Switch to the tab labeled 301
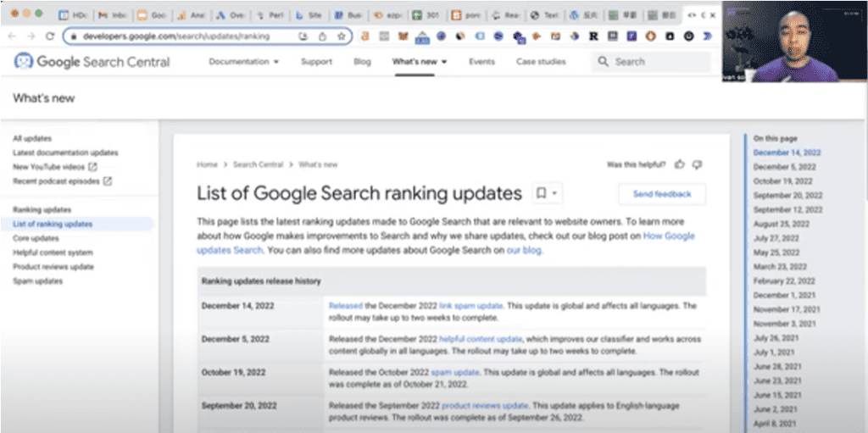868x433 pixels. (427, 15)
